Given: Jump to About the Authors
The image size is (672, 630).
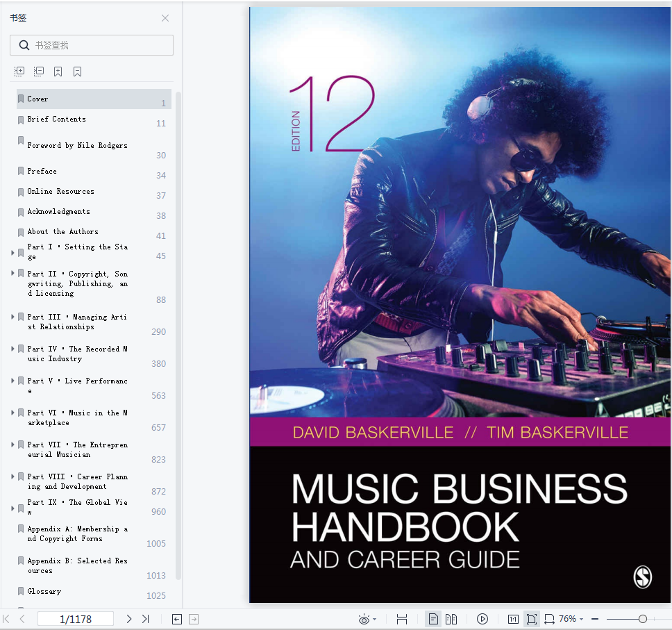Looking at the screenshot, I should 62,231.
